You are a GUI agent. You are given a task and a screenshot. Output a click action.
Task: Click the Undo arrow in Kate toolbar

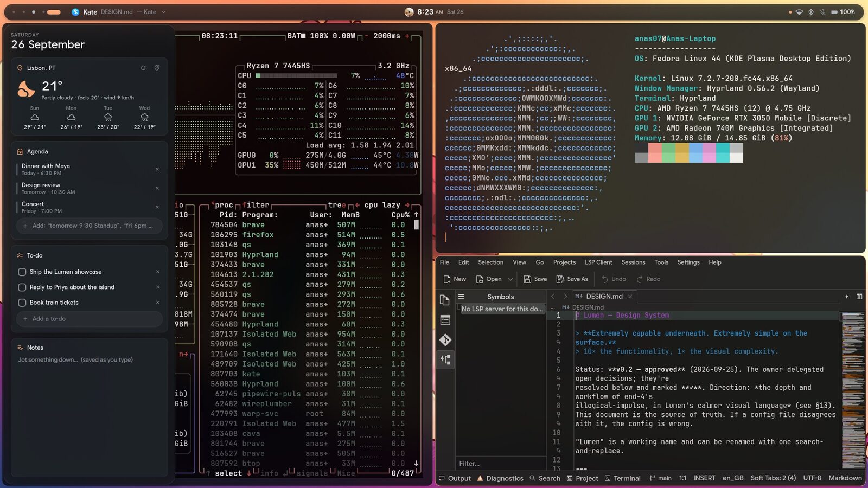(604, 279)
